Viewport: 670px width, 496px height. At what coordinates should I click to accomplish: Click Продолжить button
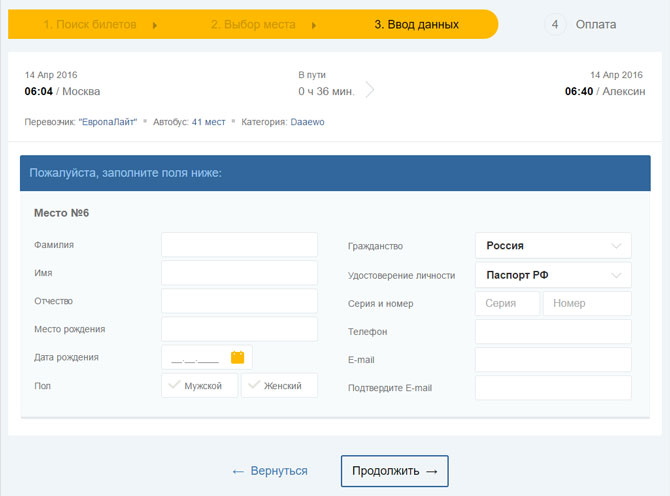point(394,471)
